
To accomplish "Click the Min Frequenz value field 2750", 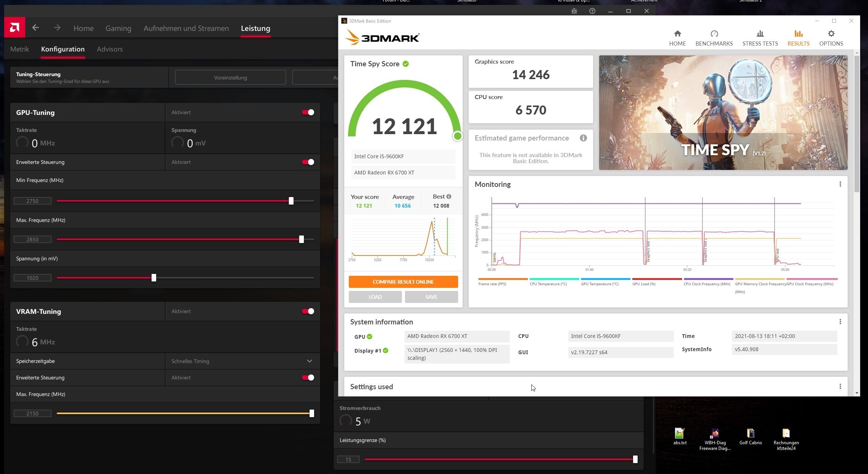I will pos(32,201).
